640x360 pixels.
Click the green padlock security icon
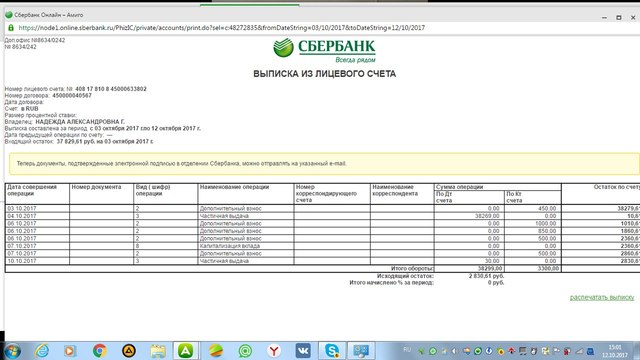(x=11, y=28)
